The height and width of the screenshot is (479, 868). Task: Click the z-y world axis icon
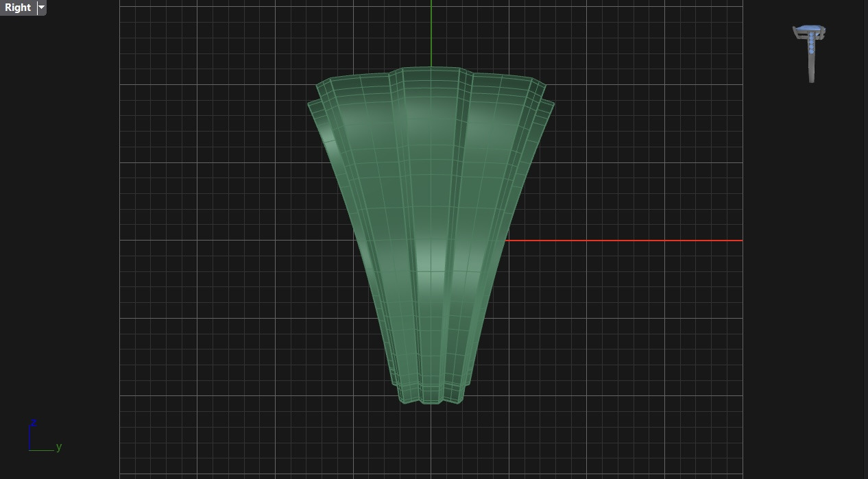[45, 436]
